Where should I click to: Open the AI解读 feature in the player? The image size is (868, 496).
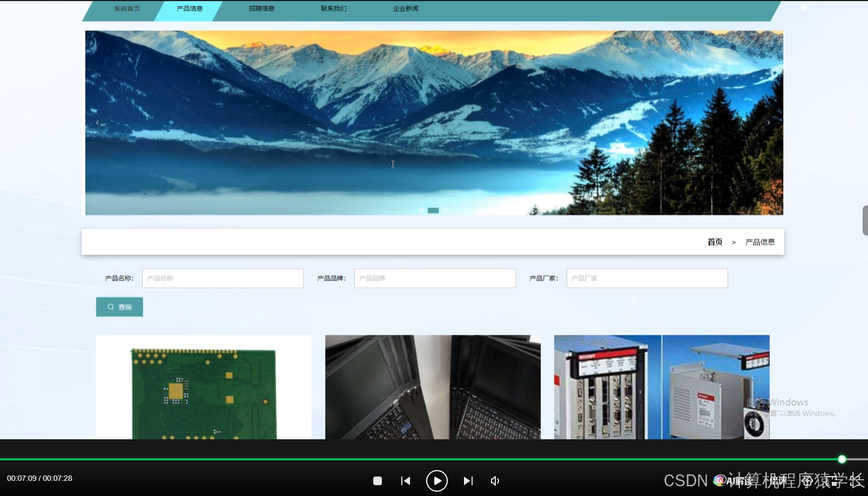tap(732, 481)
